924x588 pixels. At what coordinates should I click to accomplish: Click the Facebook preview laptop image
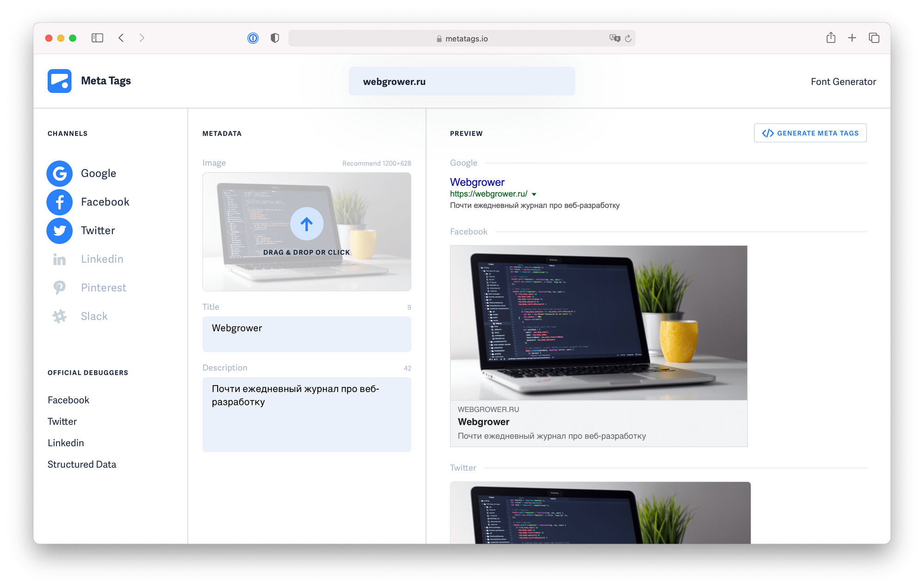coord(599,323)
